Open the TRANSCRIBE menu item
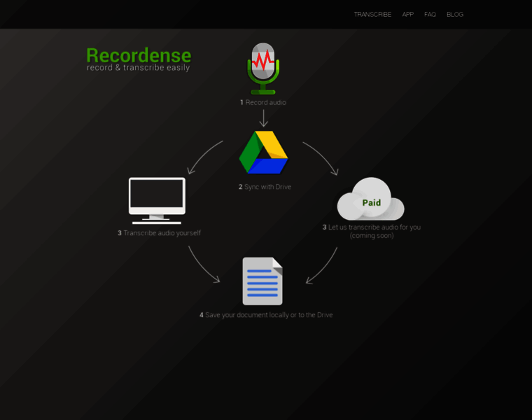Screen dimensions: 532x420 tap(372, 14)
